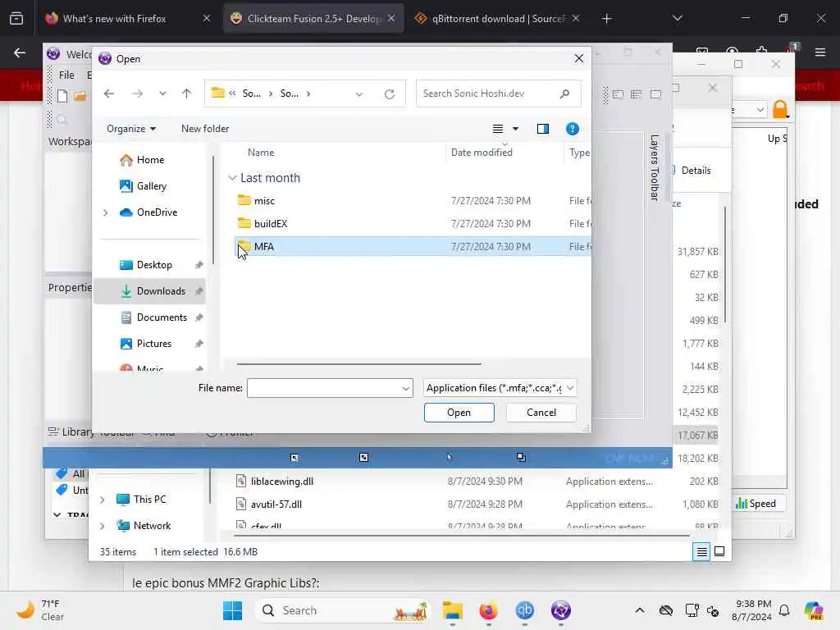Viewport: 840px width, 630px height.
Task: Switch to qBittorrent download tab
Action: [497, 19]
